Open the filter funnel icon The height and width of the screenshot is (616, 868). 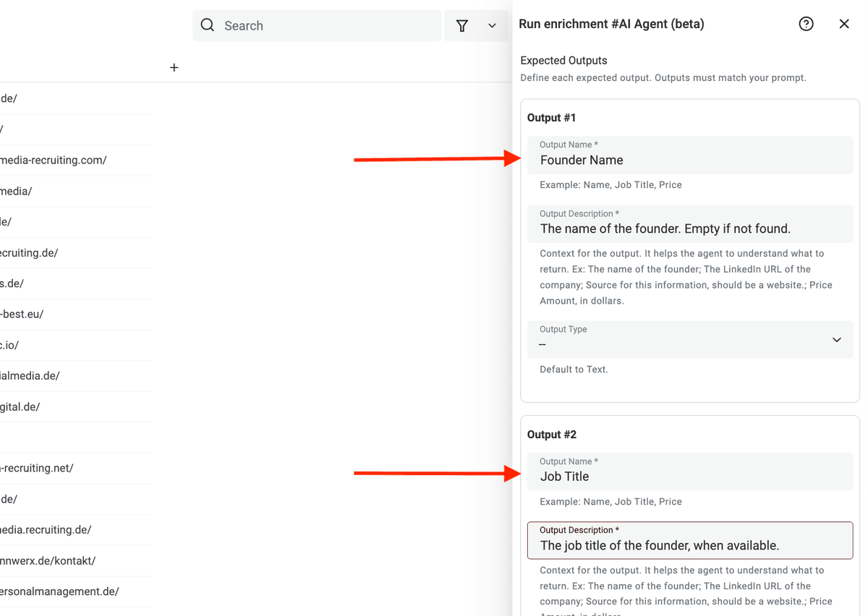pyautogui.click(x=462, y=26)
